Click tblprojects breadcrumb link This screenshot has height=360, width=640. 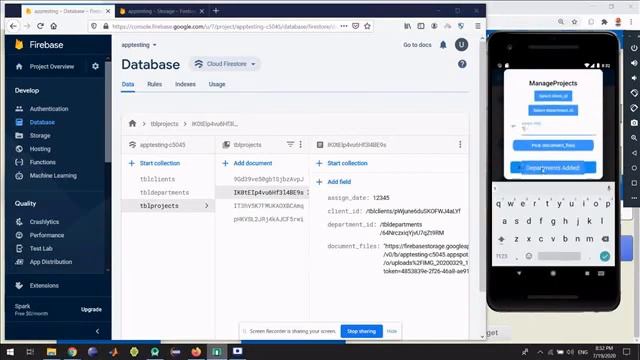pyautogui.click(x=164, y=124)
